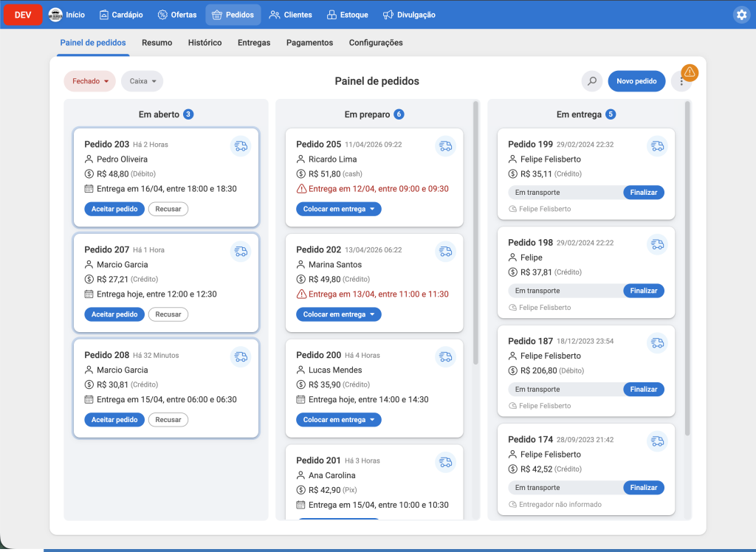This screenshot has width=756, height=552.
Task: Click the three-dot menu with warning badge
Action: tap(681, 81)
